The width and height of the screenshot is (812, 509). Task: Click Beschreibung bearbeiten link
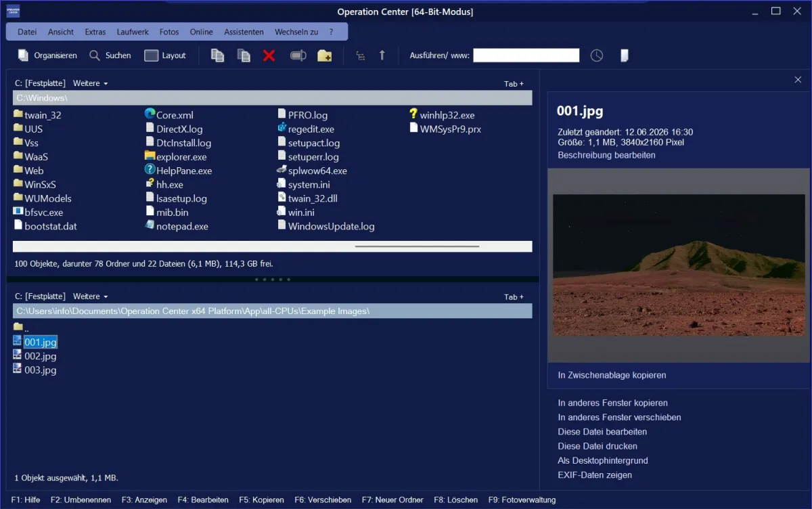(x=606, y=155)
